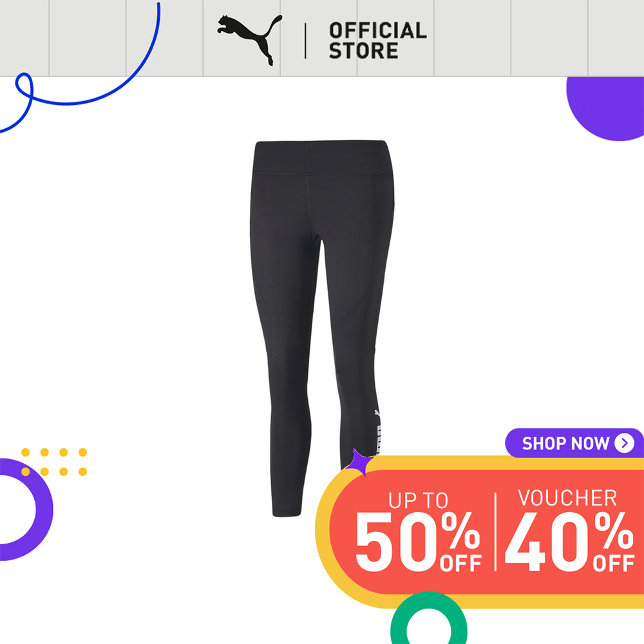The width and height of the screenshot is (644, 644).
Task: Select the black leggings product image
Action: click(x=323, y=328)
